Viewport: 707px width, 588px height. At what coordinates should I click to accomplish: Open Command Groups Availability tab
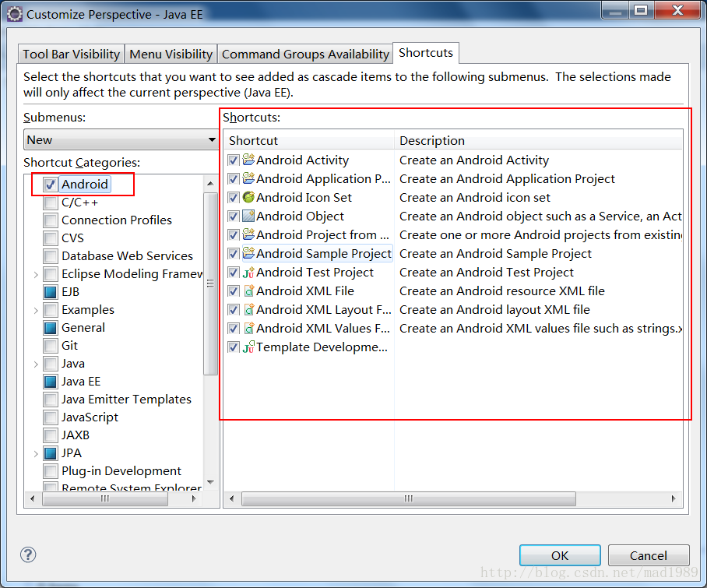305,54
